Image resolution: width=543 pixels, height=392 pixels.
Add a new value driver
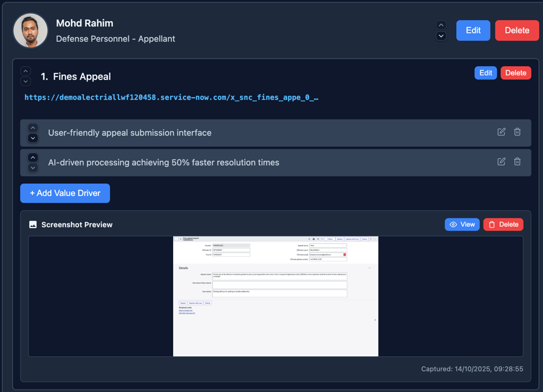tap(64, 193)
